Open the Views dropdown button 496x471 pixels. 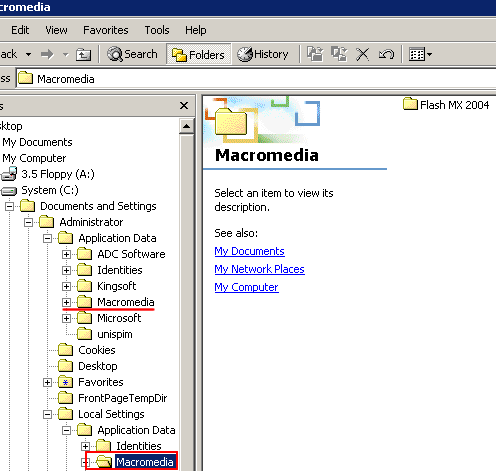tap(420, 54)
